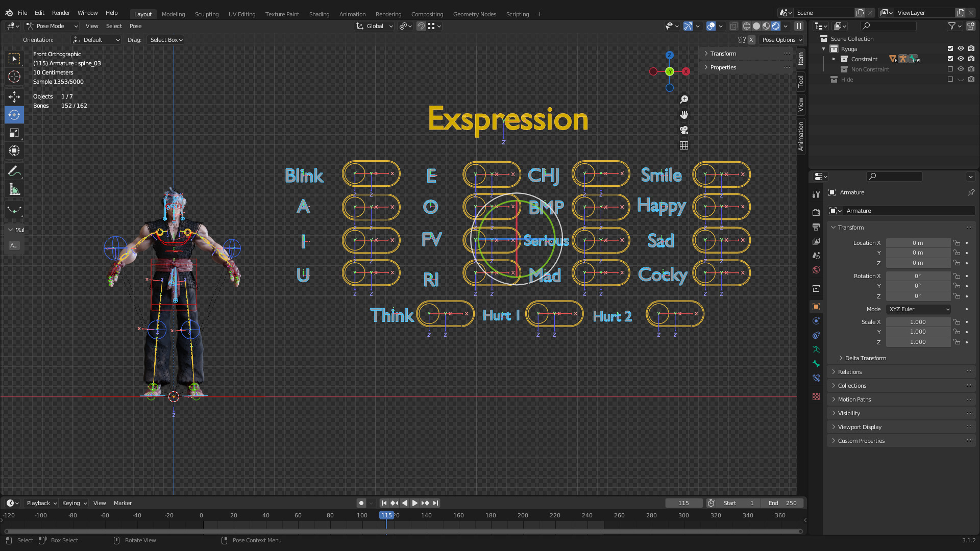The width and height of the screenshot is (980, 551).
Task: Click the pan hand viewport icon
Action: (684, 115)
